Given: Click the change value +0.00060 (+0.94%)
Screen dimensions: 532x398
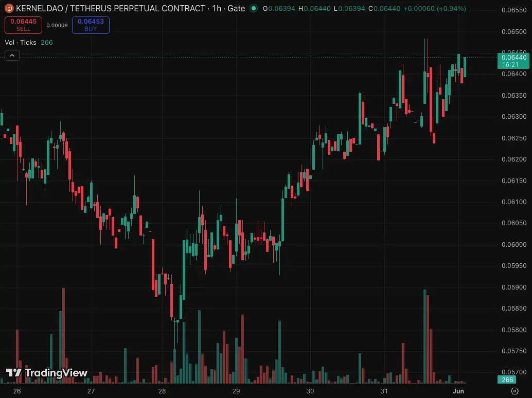Looking at the screenshot, I should 435,8.
